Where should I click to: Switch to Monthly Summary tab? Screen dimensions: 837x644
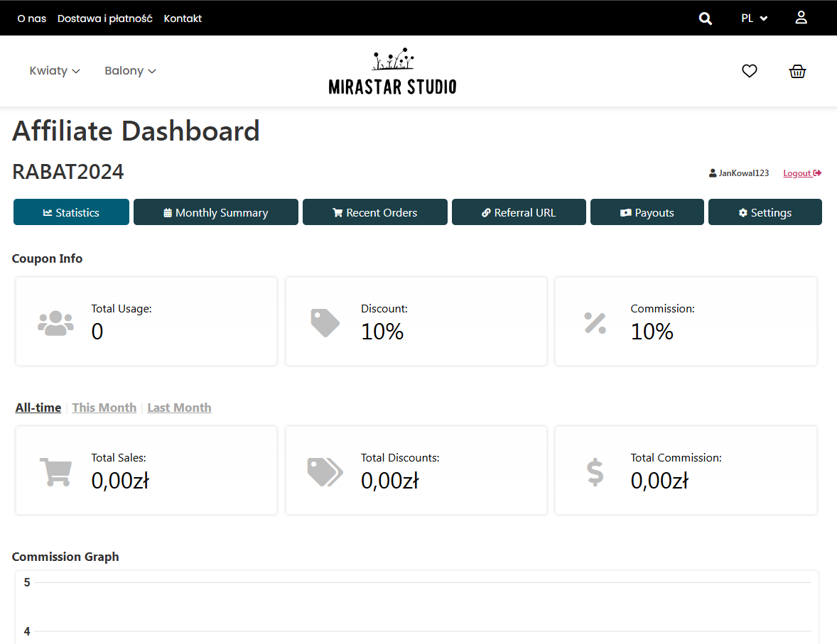point(216,212)
